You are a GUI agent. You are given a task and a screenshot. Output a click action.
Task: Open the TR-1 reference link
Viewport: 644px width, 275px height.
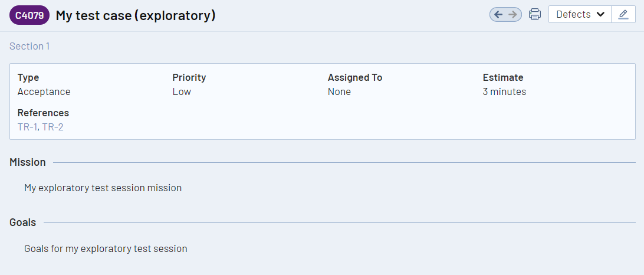(x=27, y=127)
